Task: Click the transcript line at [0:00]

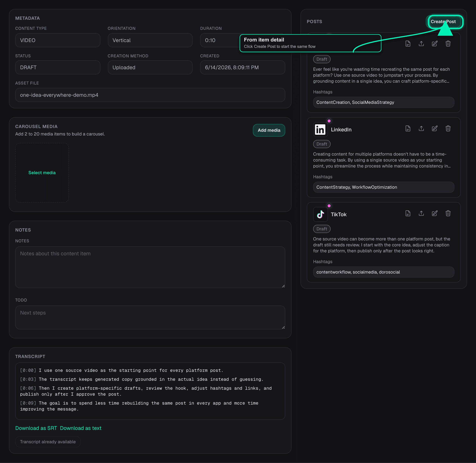Action: click(x=121, y=370)
